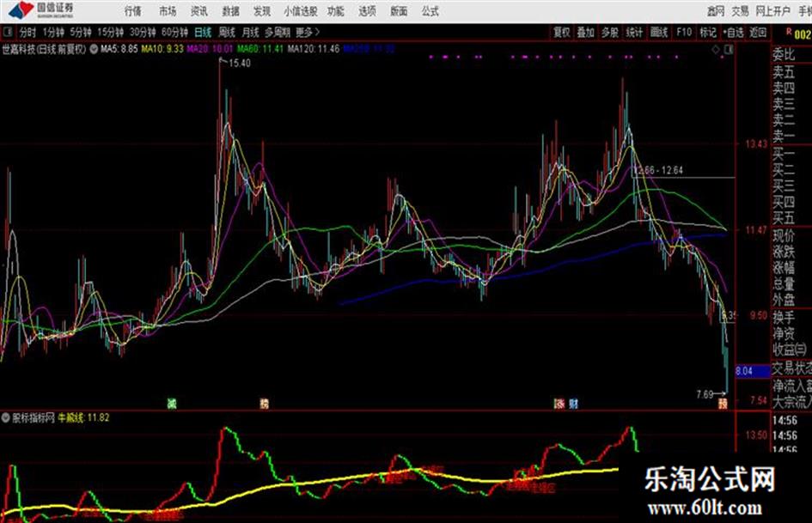Screen dimensions: 812x523
Task: Click the 返回 back button
Action: 758,32
